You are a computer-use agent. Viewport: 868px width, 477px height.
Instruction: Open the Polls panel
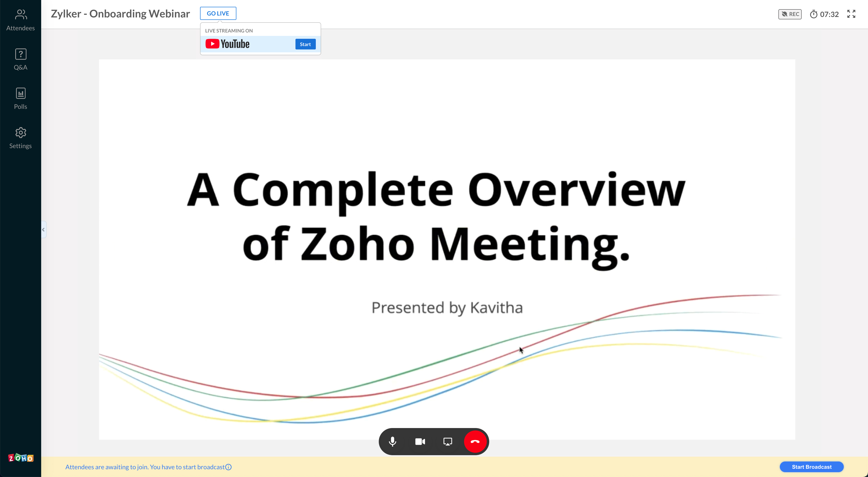[21, 98]
